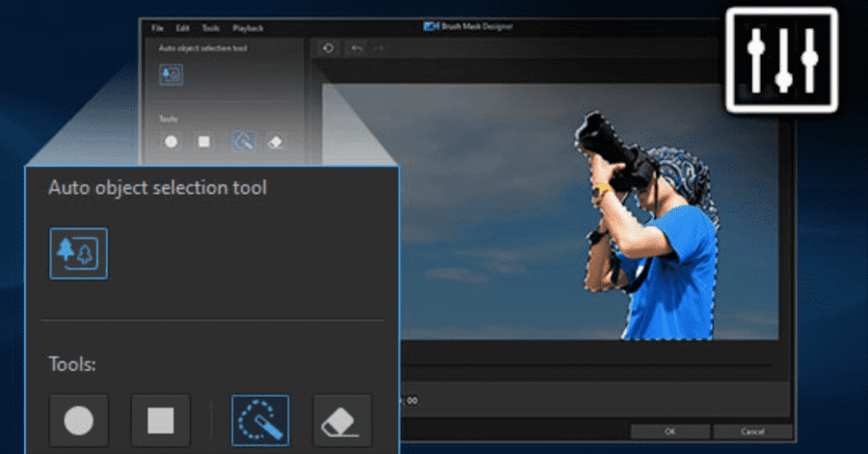The height and width of the screenshot is (454, 868).
Task: Click the undo arrow in the toolbar
Action: pyautogui.click(x=357, y=48)
